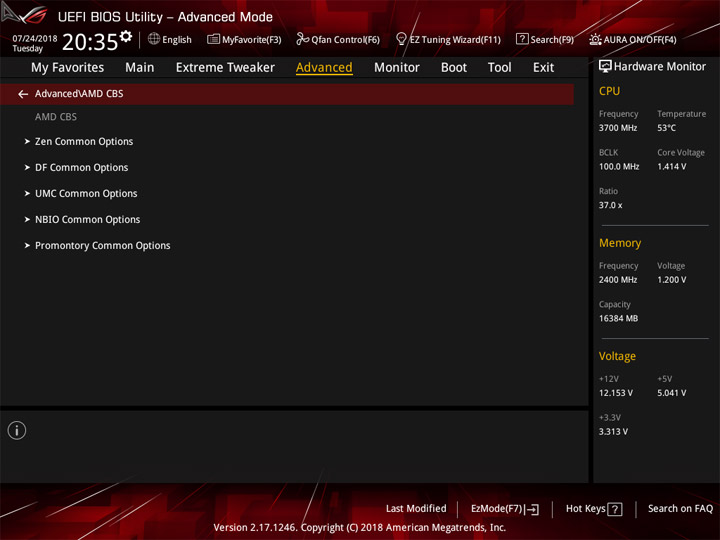720x540 pixels.
Task: Select the Advanced tab
Action: point(324,68)
